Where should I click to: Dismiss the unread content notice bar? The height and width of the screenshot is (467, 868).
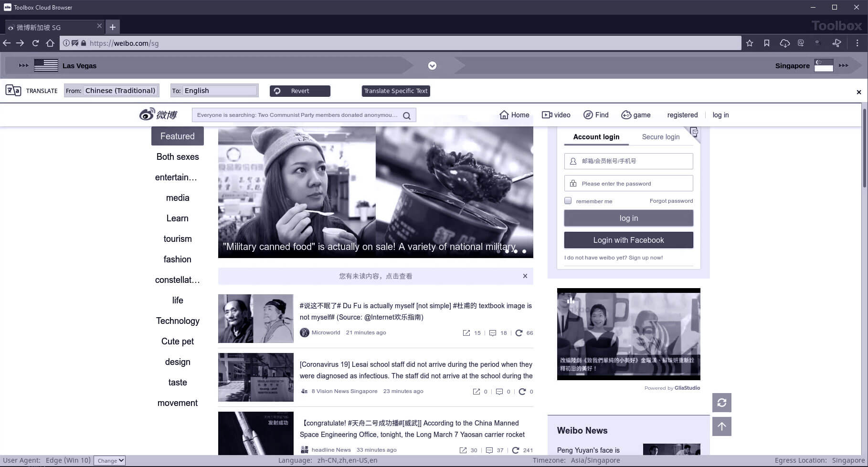(x=525, y=276)
